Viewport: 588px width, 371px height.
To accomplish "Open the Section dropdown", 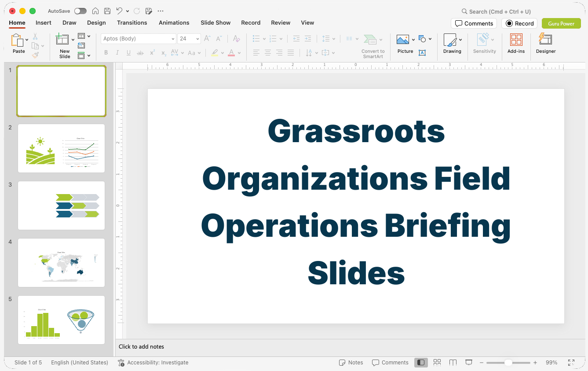I will (x=84, y=55).
